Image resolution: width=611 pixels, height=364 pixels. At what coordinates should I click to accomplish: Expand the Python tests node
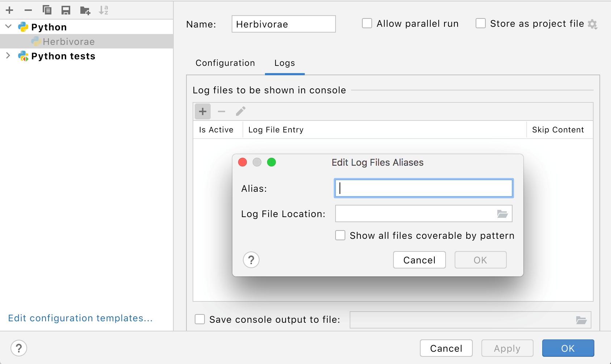9,56
